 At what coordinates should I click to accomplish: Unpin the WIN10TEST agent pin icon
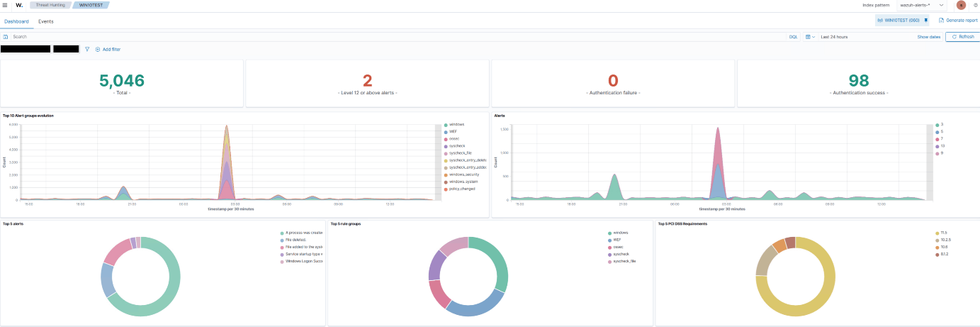pos(925,21)
